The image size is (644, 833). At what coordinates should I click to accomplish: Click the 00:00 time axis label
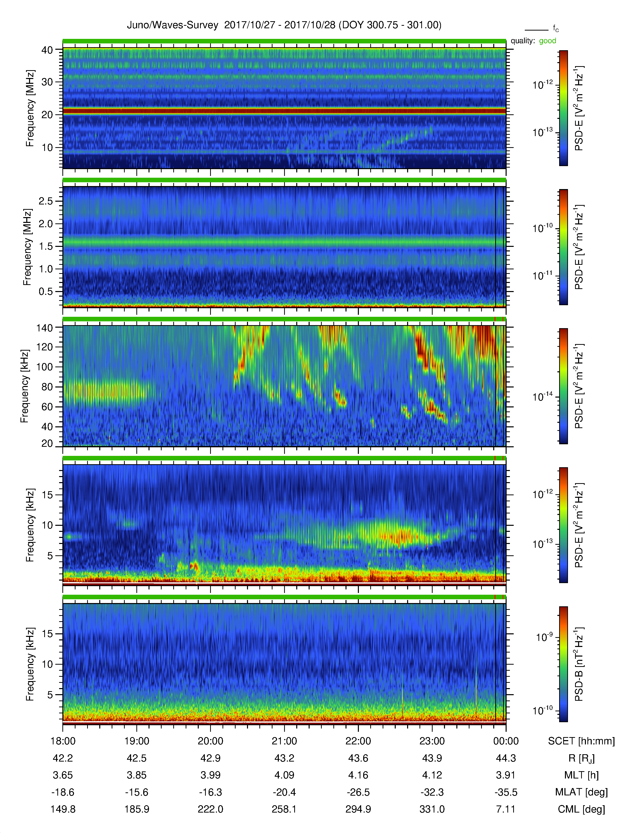click(506, 741)
